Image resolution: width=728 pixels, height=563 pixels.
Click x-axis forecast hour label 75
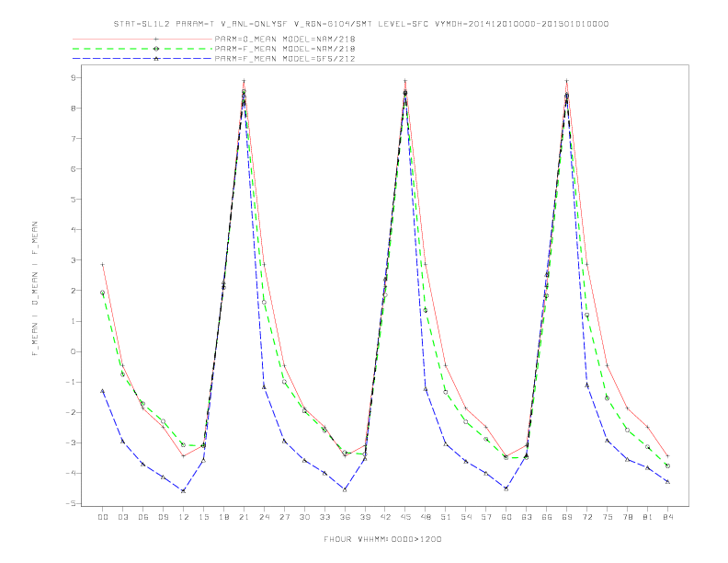click(608, 517)
